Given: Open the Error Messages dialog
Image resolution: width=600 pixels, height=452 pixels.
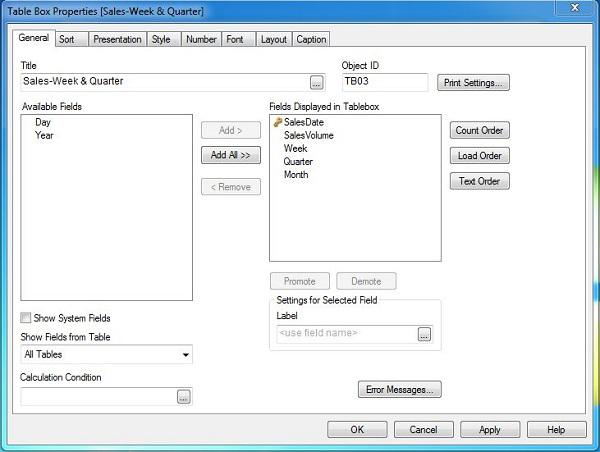Looking at the screenshot, I should click(399, 390).
